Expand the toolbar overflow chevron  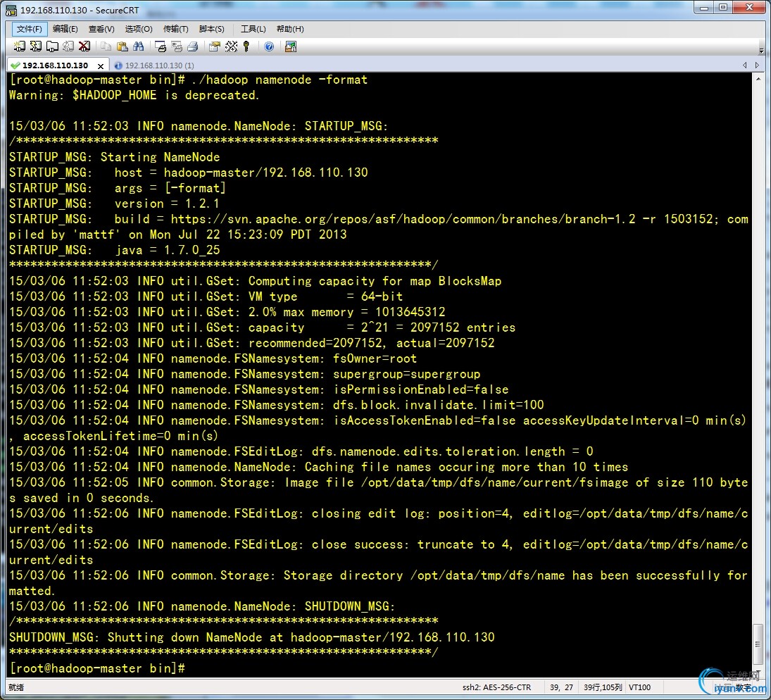761,50
